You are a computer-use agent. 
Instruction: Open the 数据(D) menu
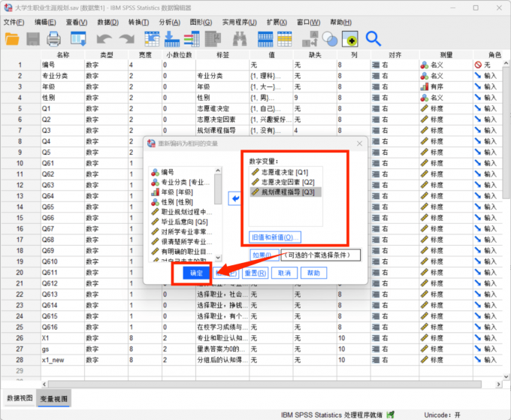108,23
